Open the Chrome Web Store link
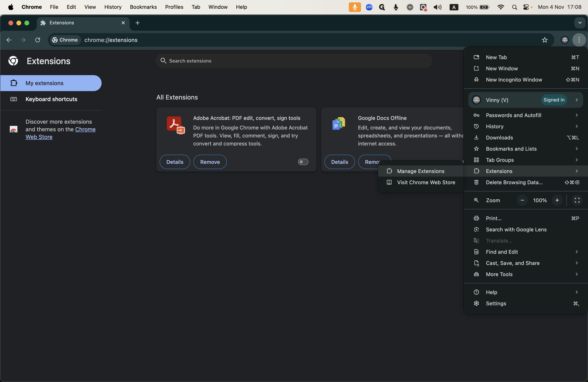This screenshot has height=382, width=588. click(x=85, y=129)
